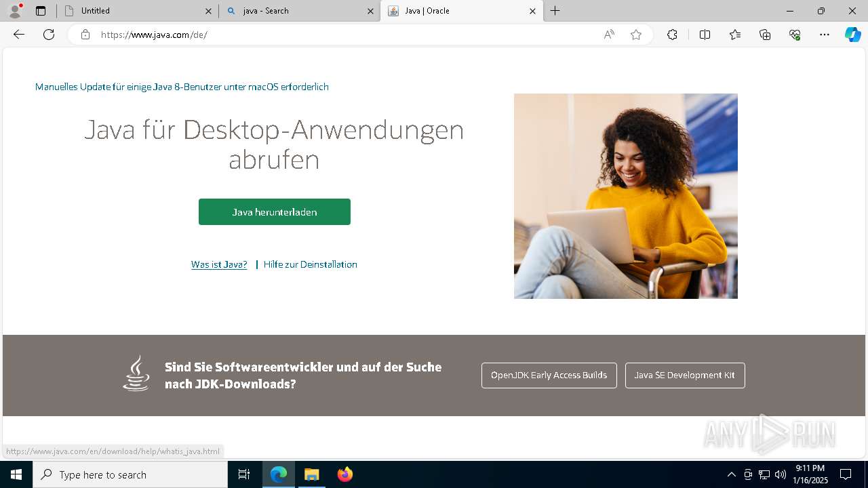Open the Windows Start menu

[16, 474]
